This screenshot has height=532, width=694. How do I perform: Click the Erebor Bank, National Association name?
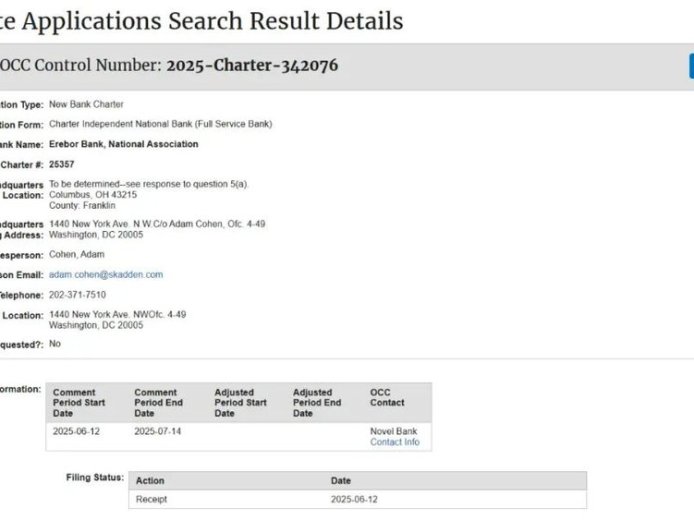123,144
